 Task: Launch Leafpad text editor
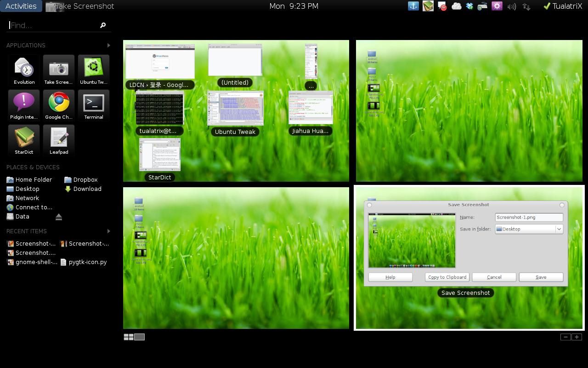tap(59, 140)
